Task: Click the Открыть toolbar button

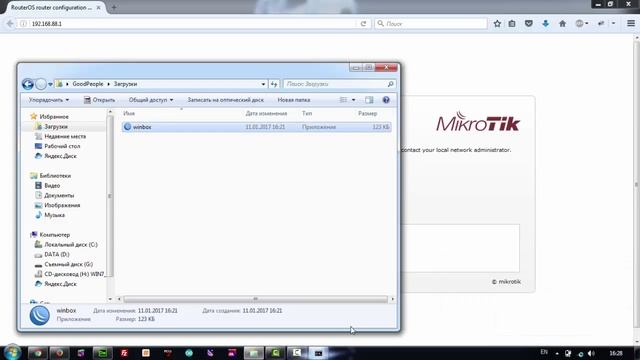Action: [x=99, y=100]
